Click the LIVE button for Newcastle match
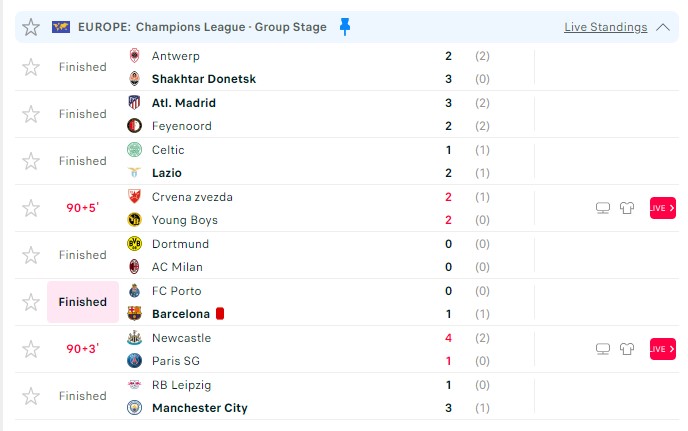688x431 pixels. tap(663, 349)
